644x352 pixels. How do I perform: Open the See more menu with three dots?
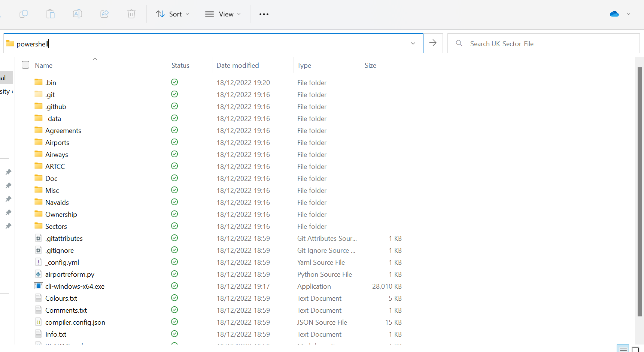(264, 14)
